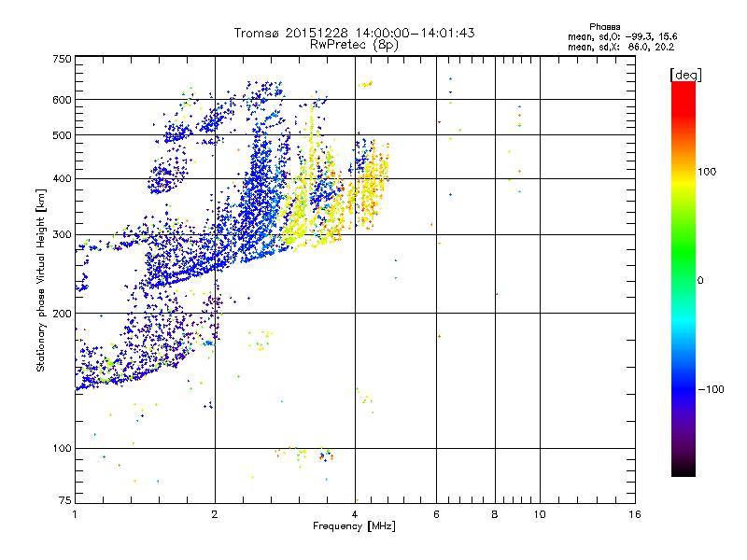
Task: Click the x-axis tick label "2"
Action: (x=215, y=514)
